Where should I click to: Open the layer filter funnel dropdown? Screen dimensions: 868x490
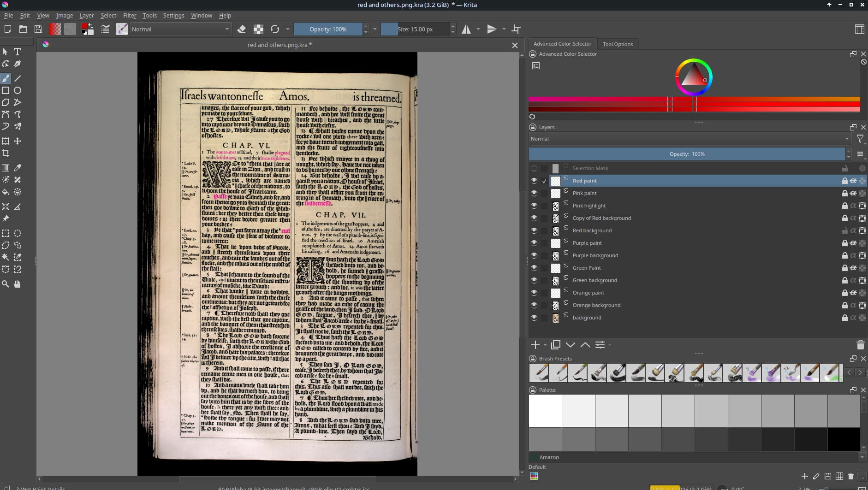pyautogui.click(x=860, y=139)
